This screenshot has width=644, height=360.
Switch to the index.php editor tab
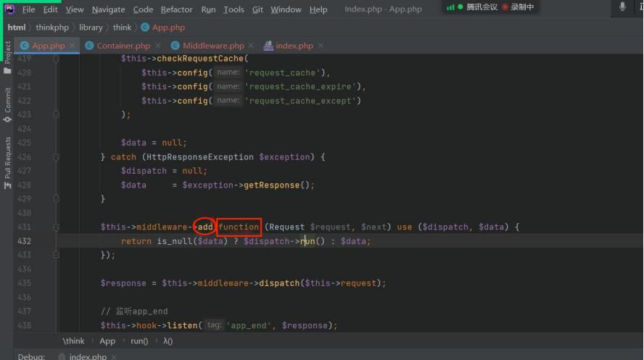(x=294, y=46)
